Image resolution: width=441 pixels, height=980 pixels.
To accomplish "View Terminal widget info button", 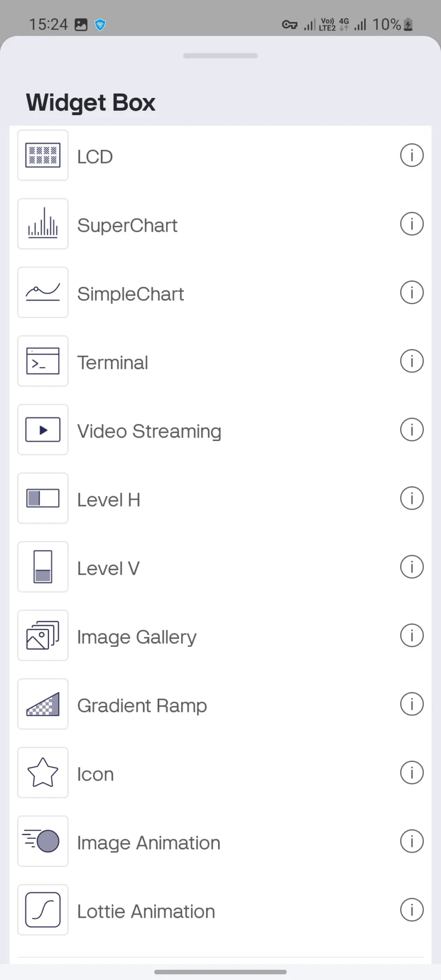I will 412,361.
